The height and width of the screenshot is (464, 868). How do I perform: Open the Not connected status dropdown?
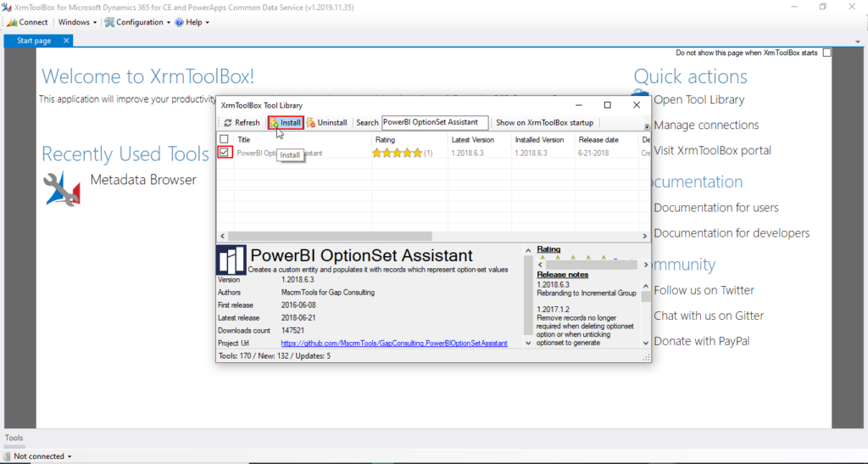coord(42,456)
